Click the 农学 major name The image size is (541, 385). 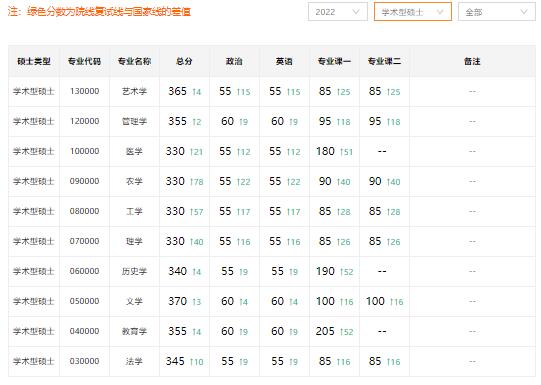click(x=134, y=181)
